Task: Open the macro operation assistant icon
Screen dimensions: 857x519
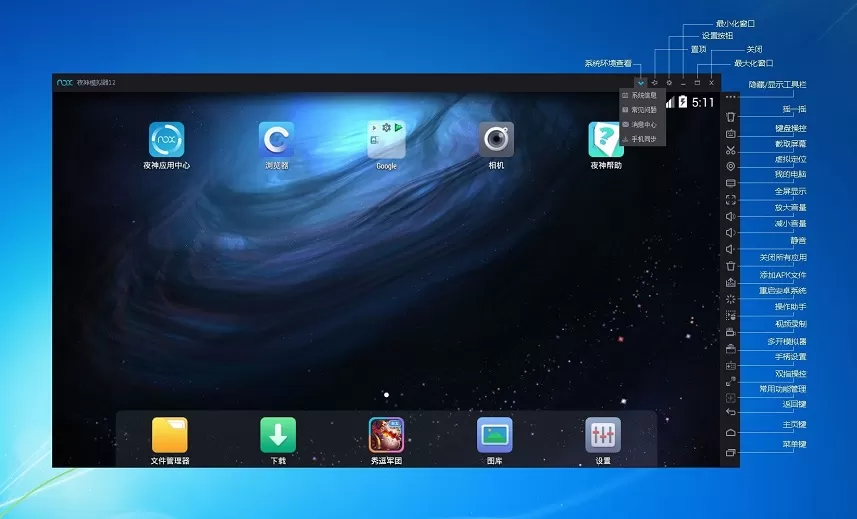Action: coord(731,316)
